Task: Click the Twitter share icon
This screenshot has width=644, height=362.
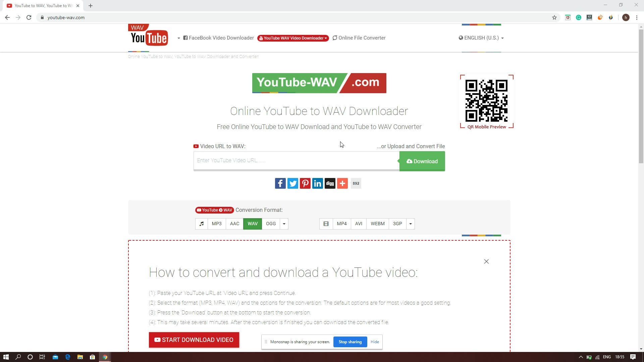Action: point(293,183)
